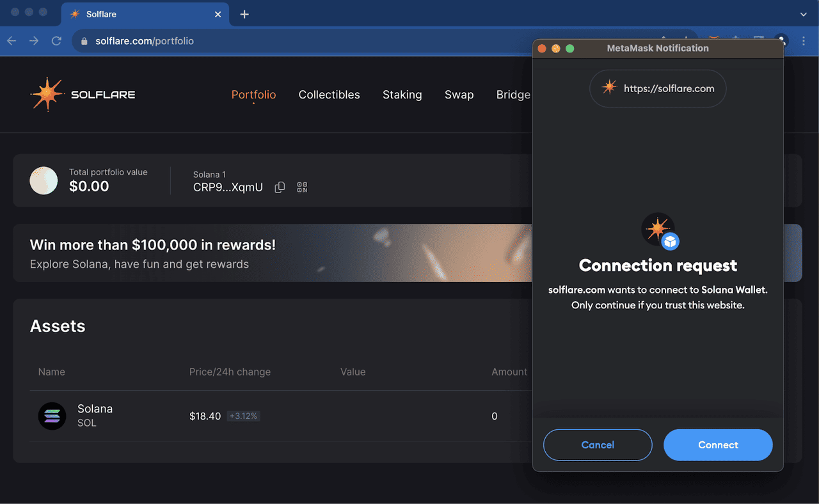Close the Solflare browser tab

point(218,14)
